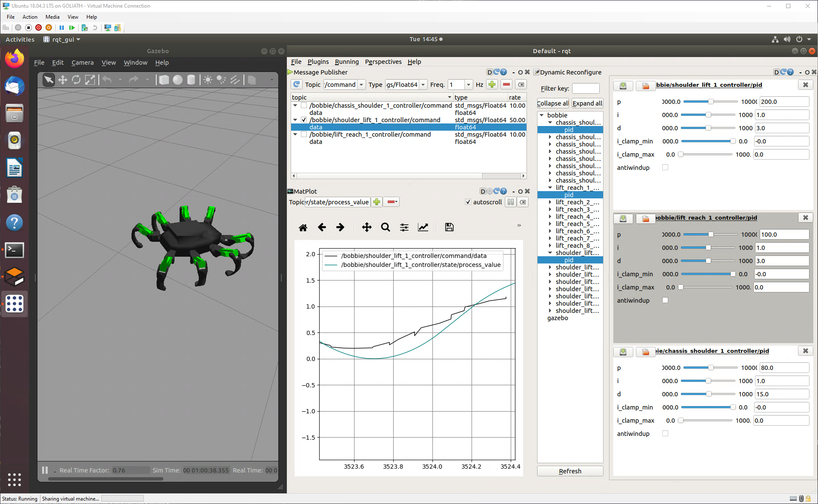Click the Expand all button

tap(587, 103)
